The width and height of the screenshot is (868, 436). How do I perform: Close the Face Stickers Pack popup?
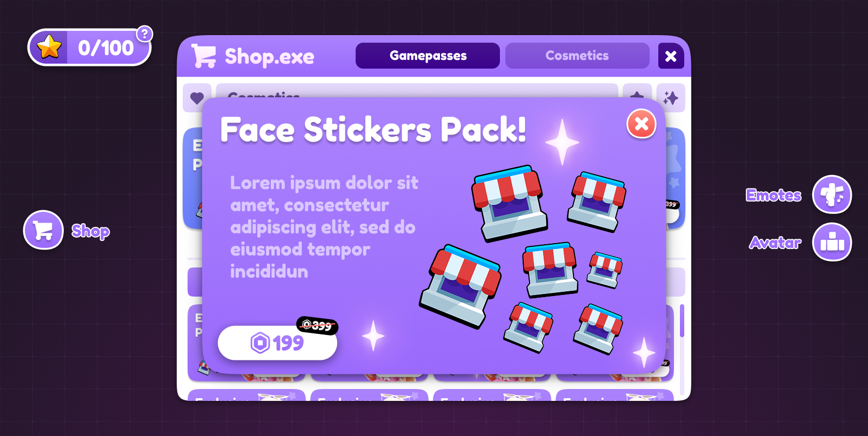(x=642, y=124)
